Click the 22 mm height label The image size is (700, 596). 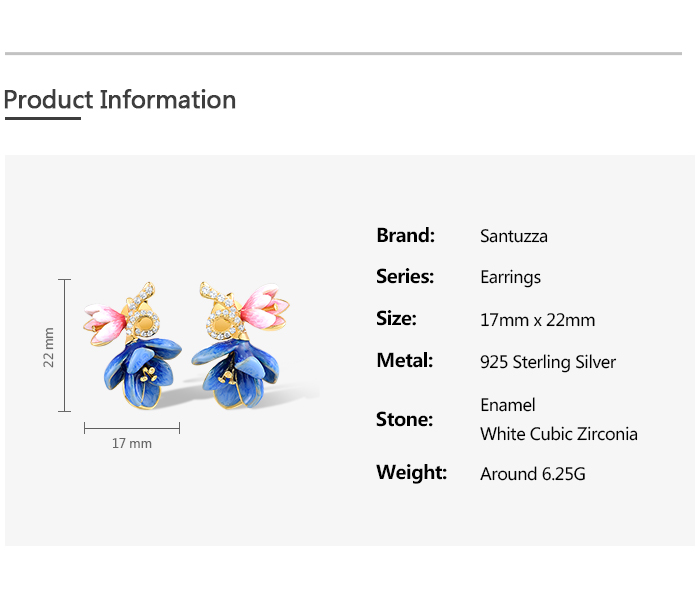pyautogui.click(x=49, y=347)
